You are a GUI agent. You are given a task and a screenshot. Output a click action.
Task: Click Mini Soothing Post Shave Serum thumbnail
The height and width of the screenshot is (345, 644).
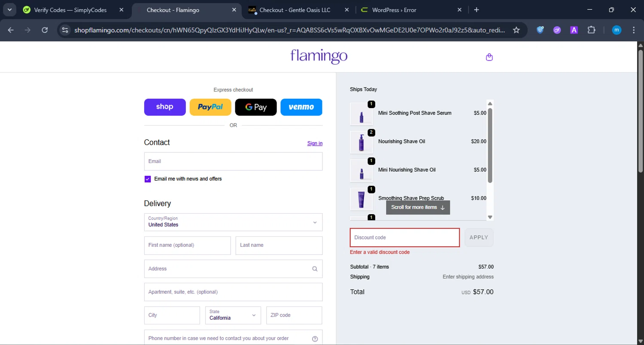click(361, 114)
